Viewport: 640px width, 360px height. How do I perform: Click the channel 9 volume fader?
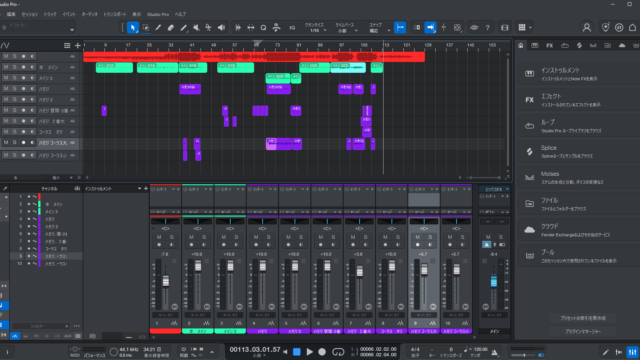tap(424, 269)
